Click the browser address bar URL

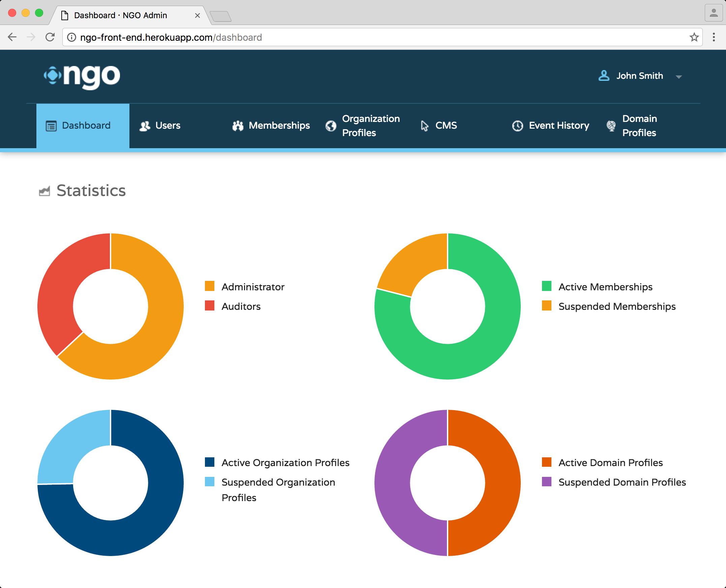pyautogui.click(x=171, y=37)
